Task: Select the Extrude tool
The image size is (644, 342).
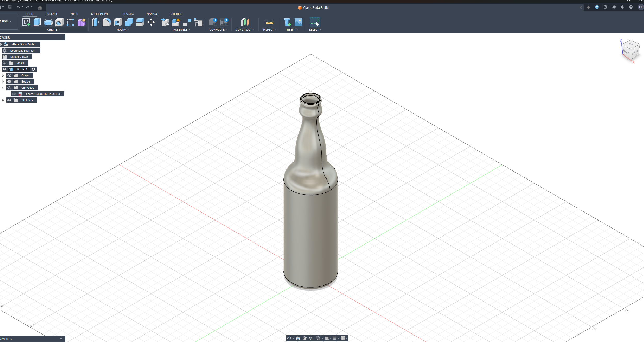Action: point(37,22)
